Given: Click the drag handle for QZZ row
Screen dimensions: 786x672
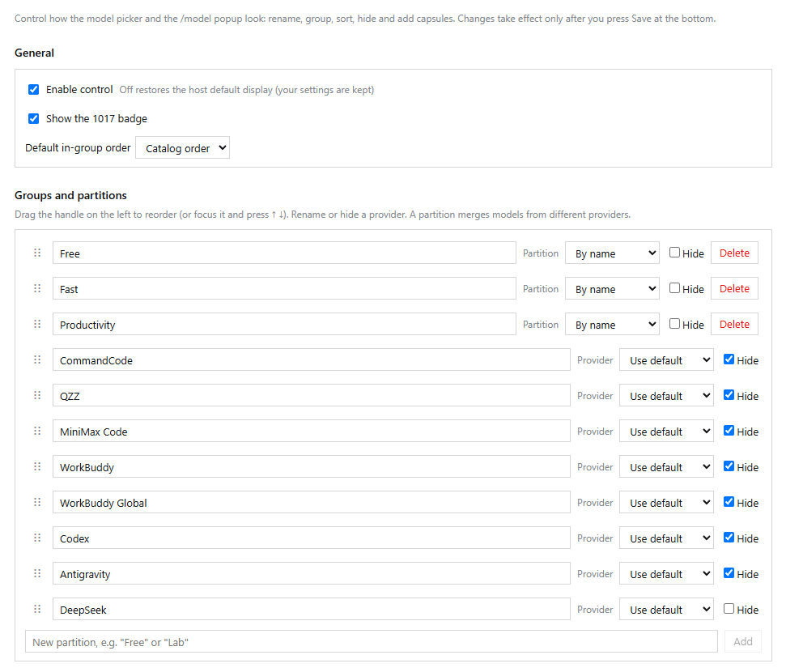Looking at the screenshot, I should tap(37, 395).
